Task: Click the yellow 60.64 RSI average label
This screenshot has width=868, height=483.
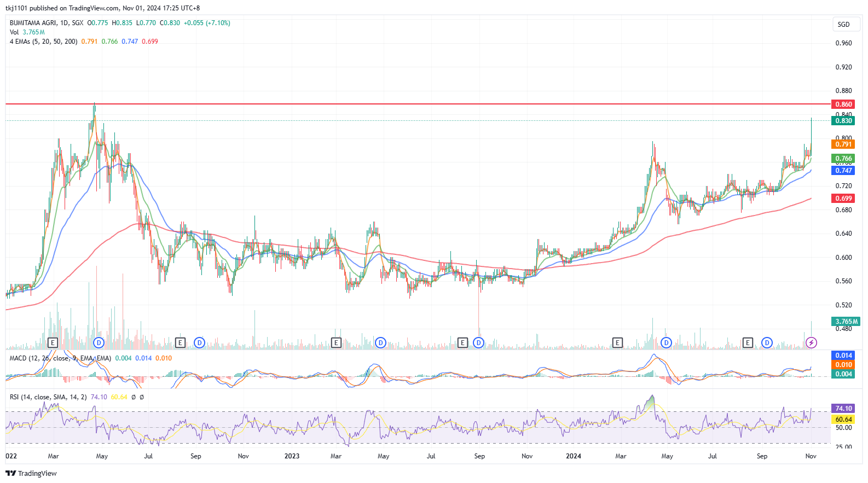Action: click(x=843, y=420)
